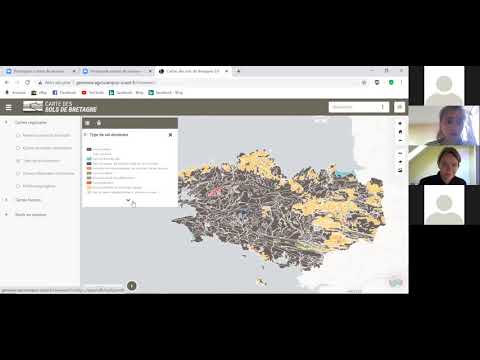Click the fourth icon in the map's right toolbar

(400, 153)
